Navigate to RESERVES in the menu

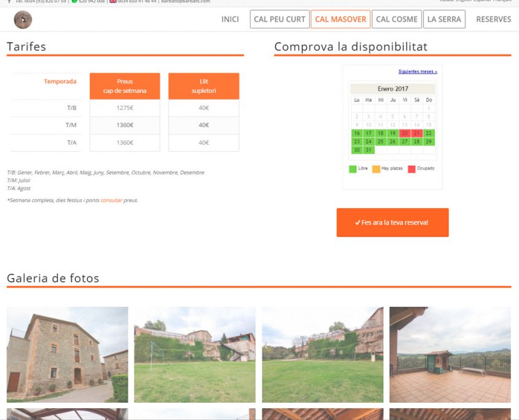tap(494, 19)
